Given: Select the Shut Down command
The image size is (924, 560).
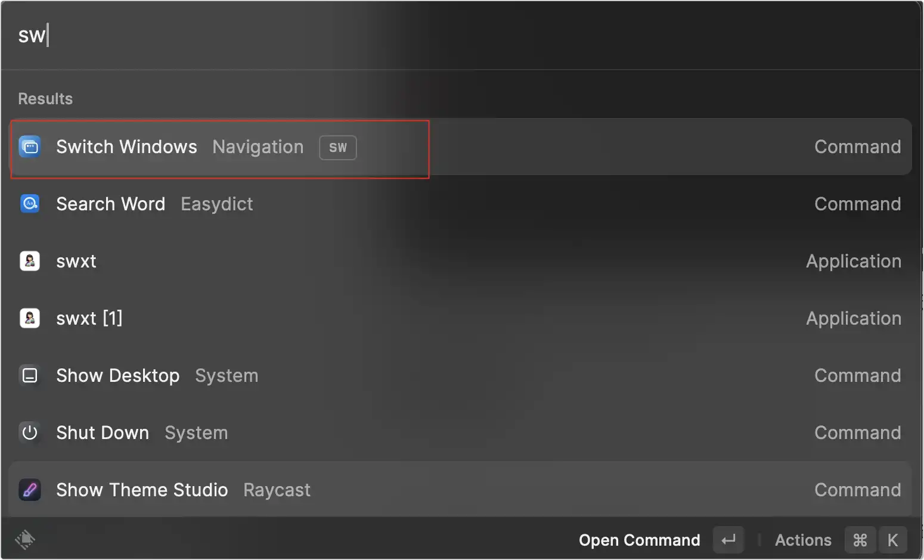Looking at the screenshot, I should 461,433.
